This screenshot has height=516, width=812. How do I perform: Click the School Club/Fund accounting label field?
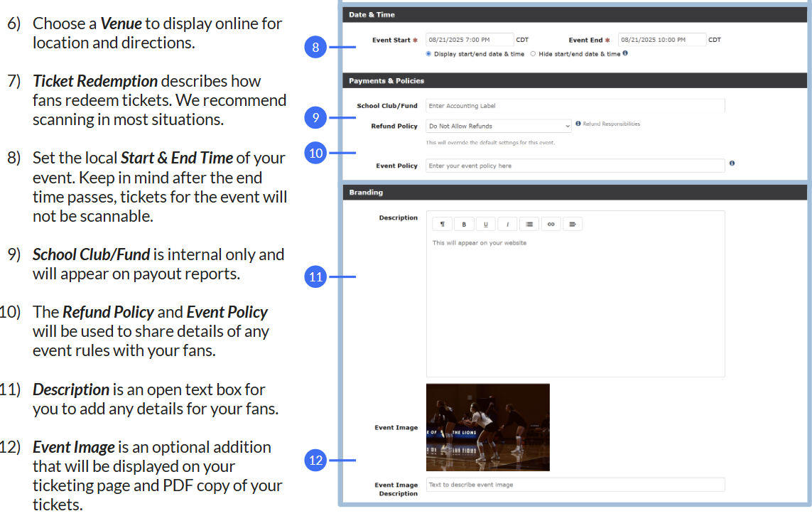click(x=575, y=106)
